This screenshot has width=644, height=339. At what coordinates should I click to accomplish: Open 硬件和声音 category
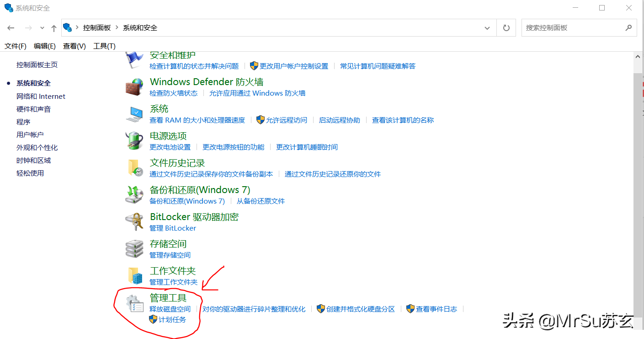pyautogui.click(x=34, y=109)
